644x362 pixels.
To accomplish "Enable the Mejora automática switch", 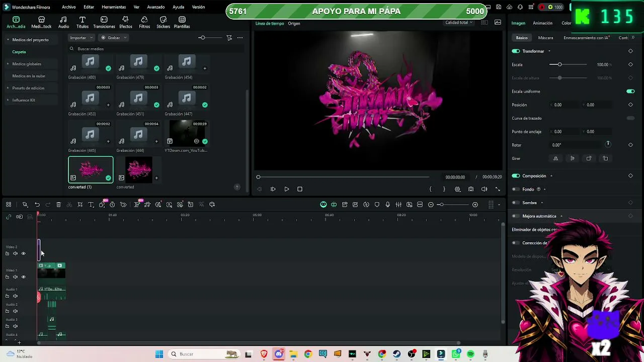I will tap(516, 216).
